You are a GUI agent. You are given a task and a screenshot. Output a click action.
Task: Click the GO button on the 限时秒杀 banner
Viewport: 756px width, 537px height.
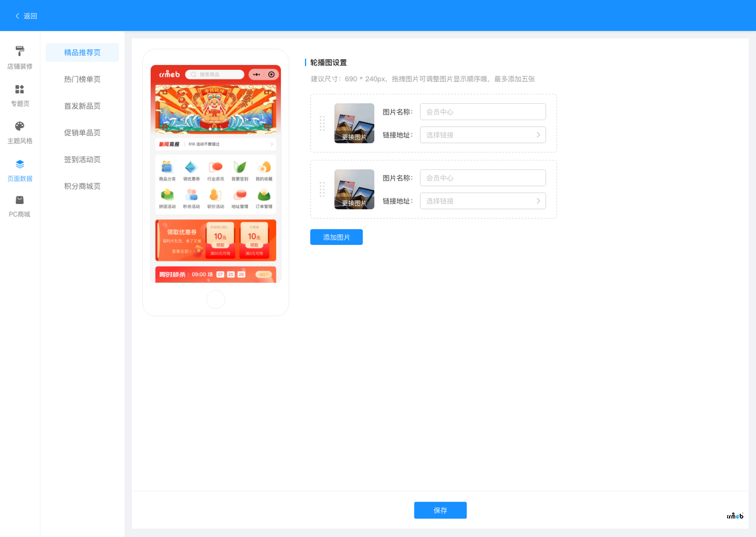264,274
